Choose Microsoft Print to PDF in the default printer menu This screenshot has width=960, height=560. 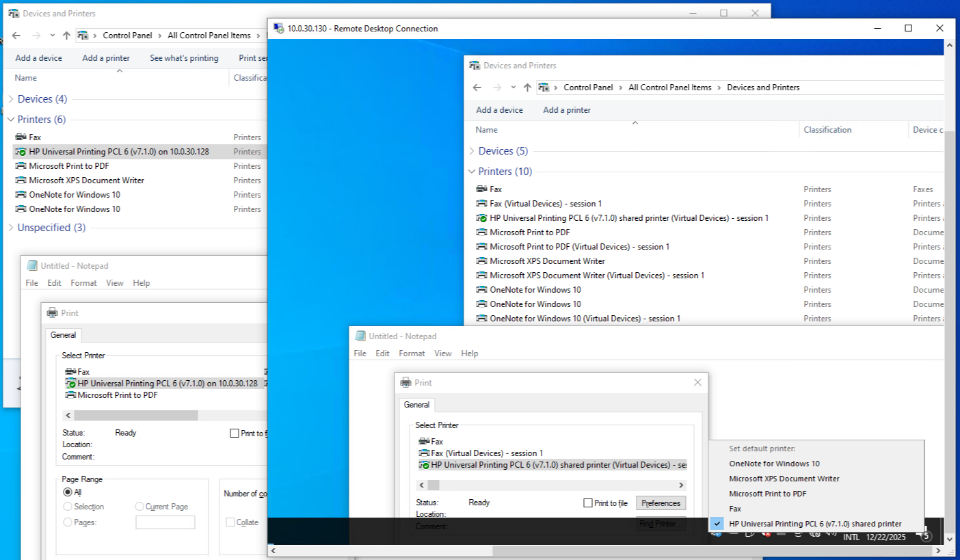click(767, 494)
